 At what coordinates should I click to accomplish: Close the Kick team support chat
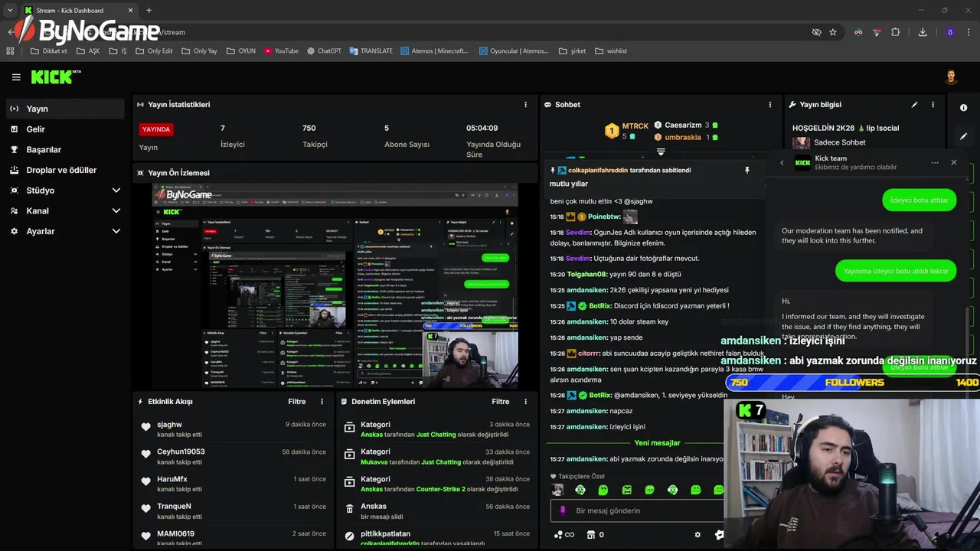click(954, 162)
